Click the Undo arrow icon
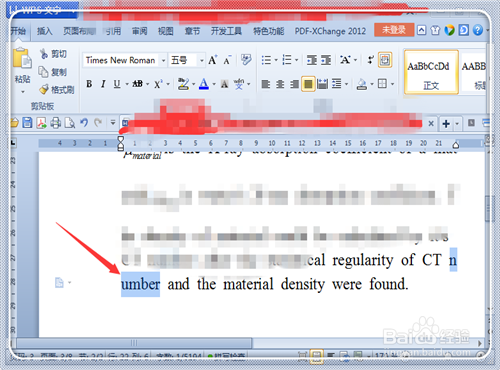500x370 pixels. point(84,123)
